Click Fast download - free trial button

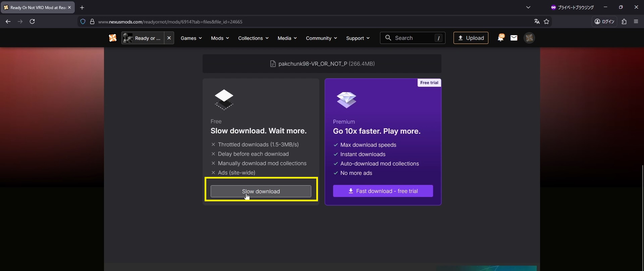383,191
